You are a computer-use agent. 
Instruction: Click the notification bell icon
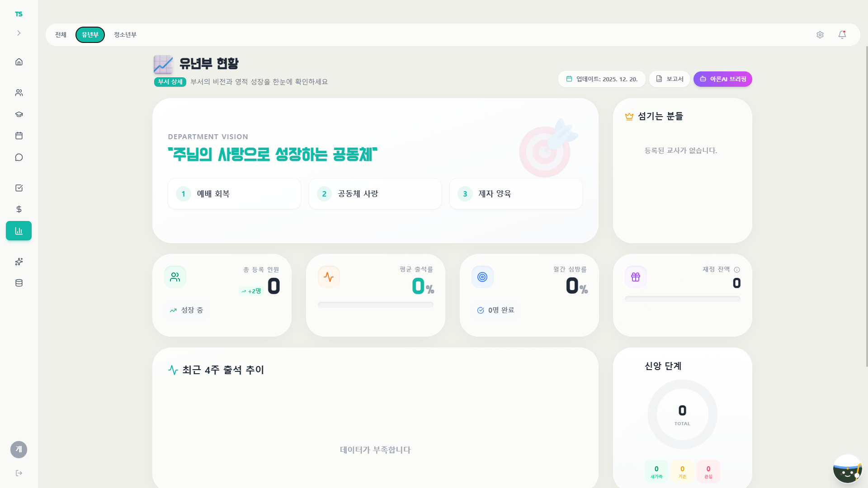point(842,35)
